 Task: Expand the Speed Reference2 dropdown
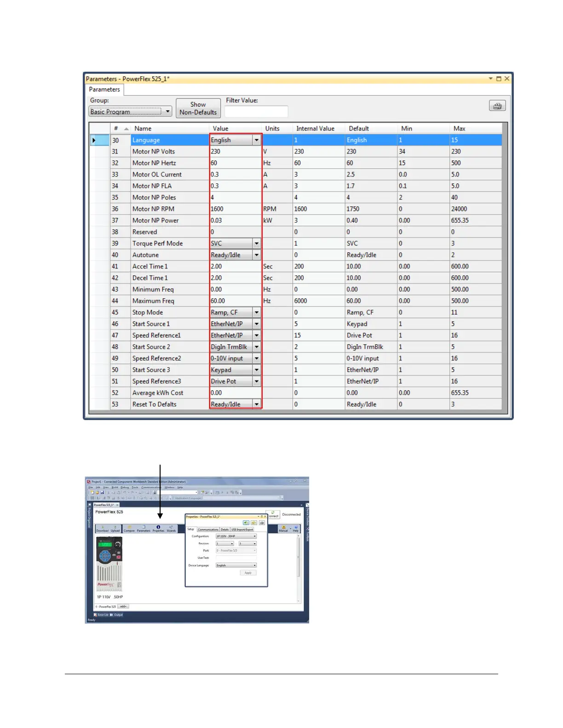[x=257, y=358]
